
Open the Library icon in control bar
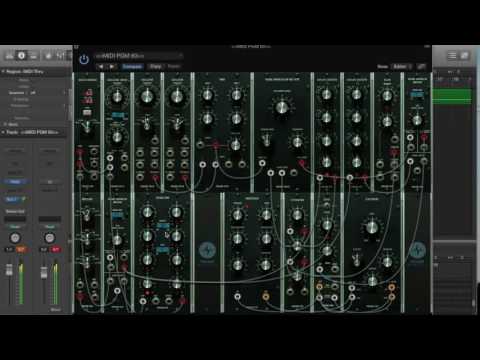9,56
